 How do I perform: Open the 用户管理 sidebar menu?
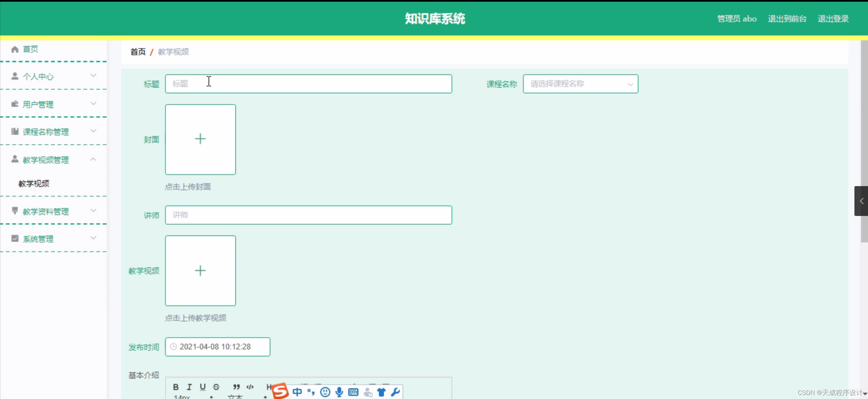(x=54, y=104)
